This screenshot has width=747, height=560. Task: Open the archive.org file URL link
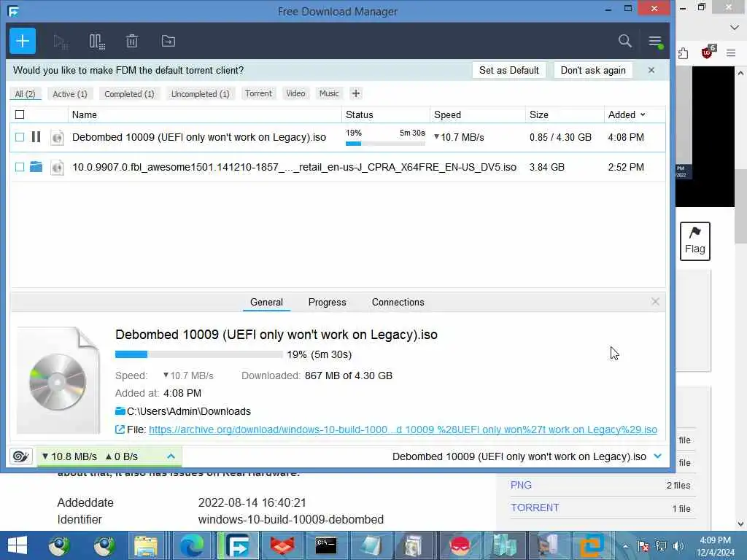403,429
